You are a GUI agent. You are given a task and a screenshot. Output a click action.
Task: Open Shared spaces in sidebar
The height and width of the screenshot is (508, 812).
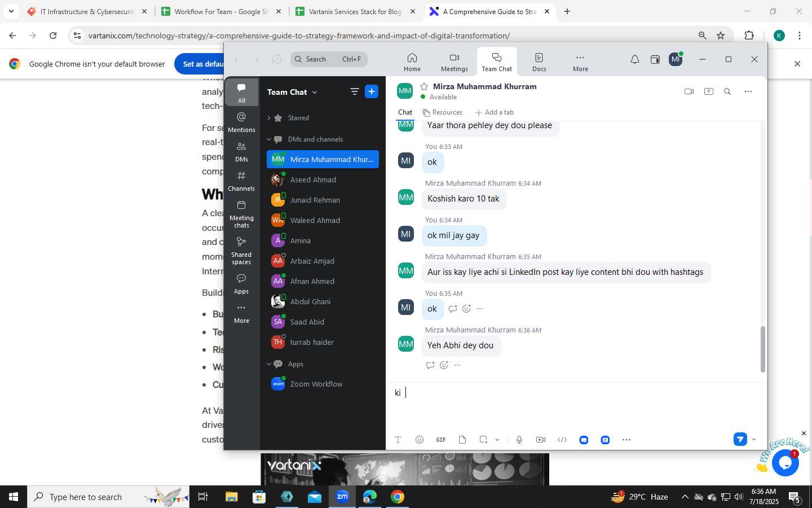241,251
